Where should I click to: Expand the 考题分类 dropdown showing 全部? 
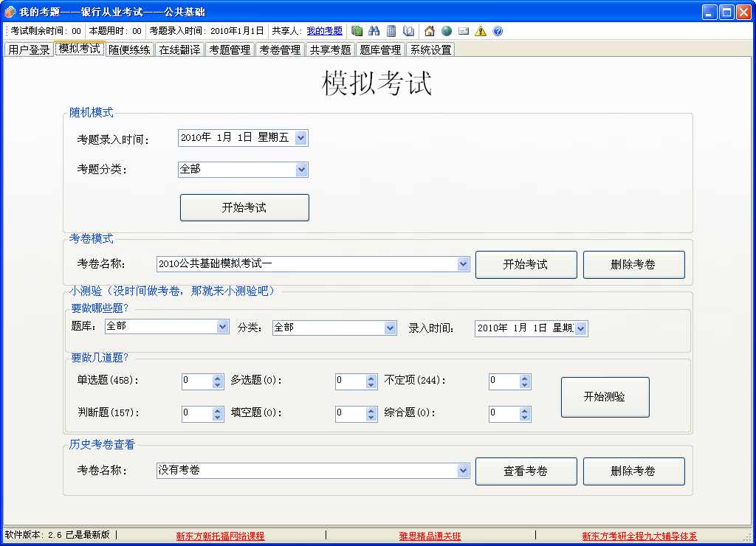click(x=301, y=169)
